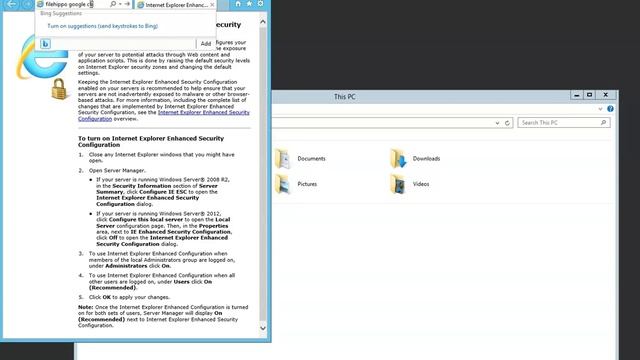This screenshot has width=640, height=360.
Task: Click the Add search provider button
Action: [206, 44]
